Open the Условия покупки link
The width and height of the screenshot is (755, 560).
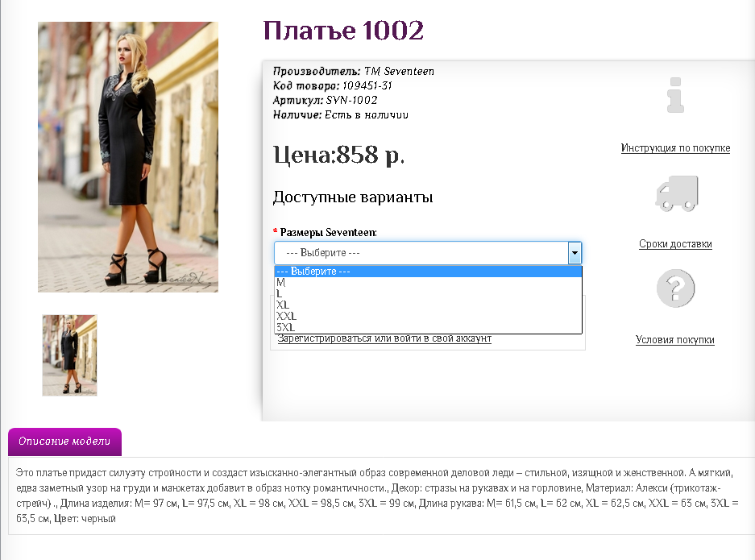pyautogui.click(x=674, y=340)
